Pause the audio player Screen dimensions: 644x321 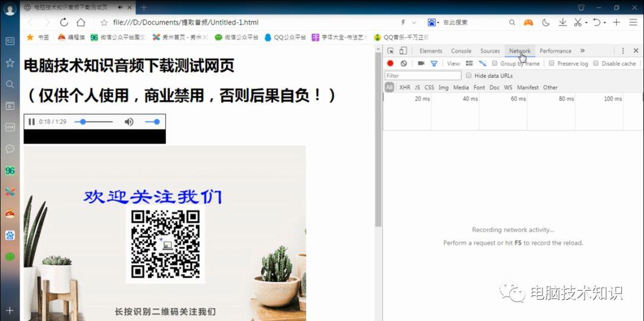pyautogui.click(x=32, y=121)
